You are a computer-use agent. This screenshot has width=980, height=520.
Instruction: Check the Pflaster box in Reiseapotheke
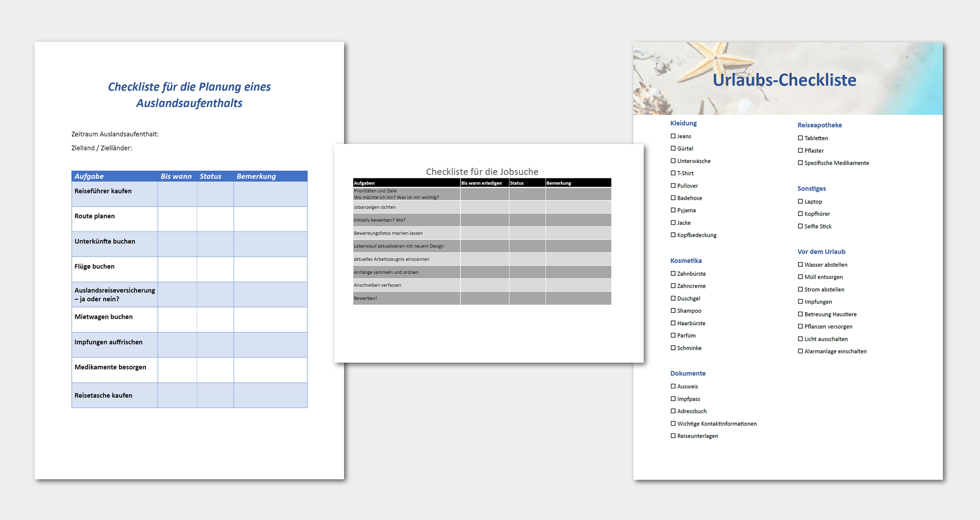[800, 150]
